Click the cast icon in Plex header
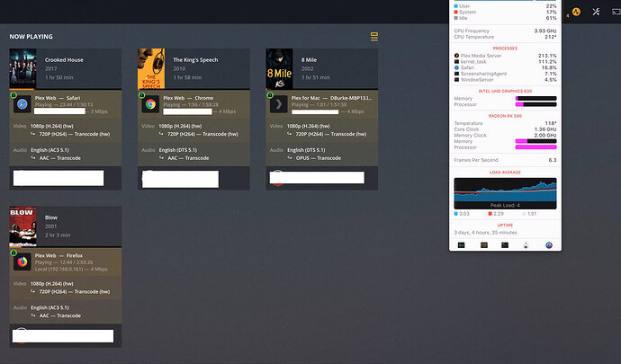 pyautogui.click(x=616, y=12)
